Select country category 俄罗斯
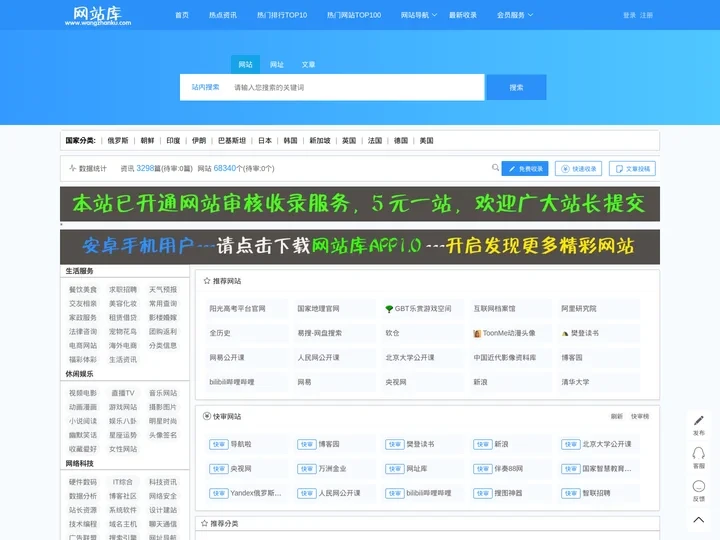The width and height of the screenshot is (720, 540). tap(118, 141)
